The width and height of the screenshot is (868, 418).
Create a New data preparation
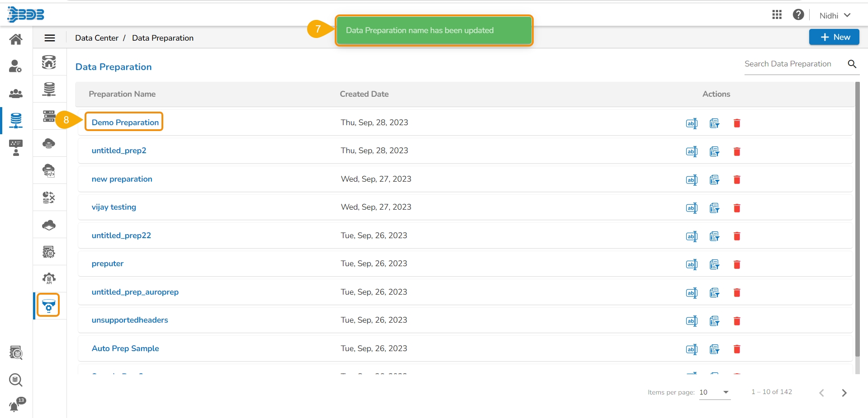(x=834, y=37)
